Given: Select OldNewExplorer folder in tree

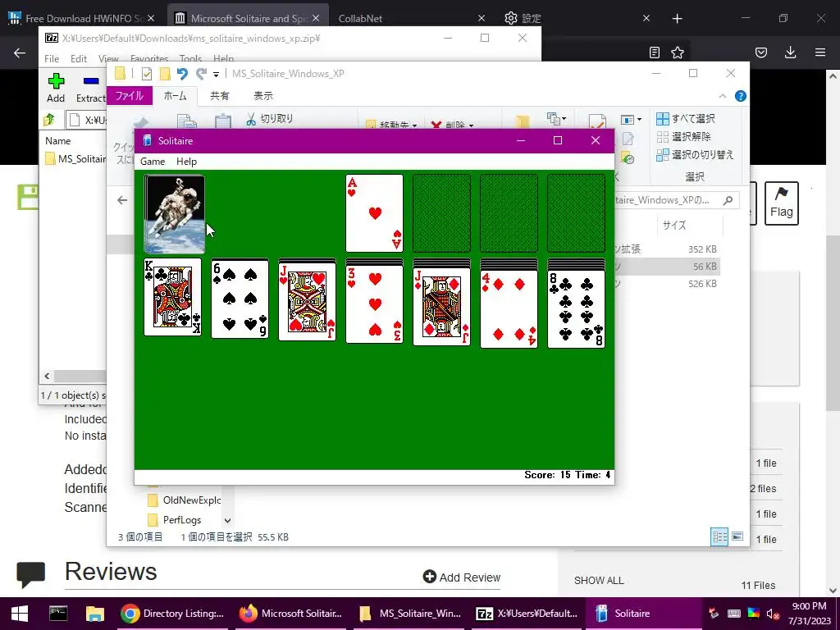Looking at the screenshot, I should tap(185, 500).
